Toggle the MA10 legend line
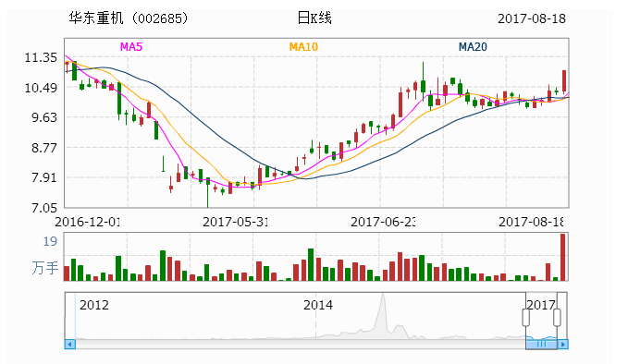This screenshot has width=628, height=364. point(303,47)
